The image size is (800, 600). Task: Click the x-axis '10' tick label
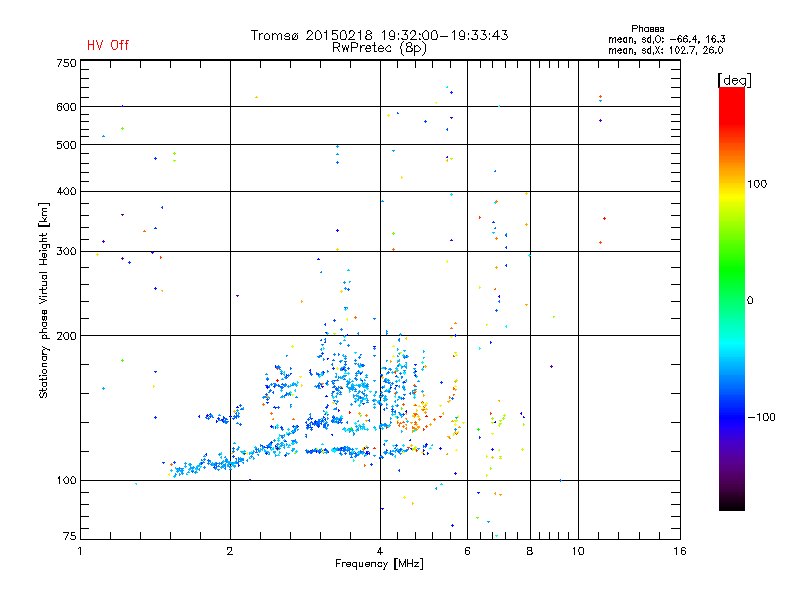[578, 551]
